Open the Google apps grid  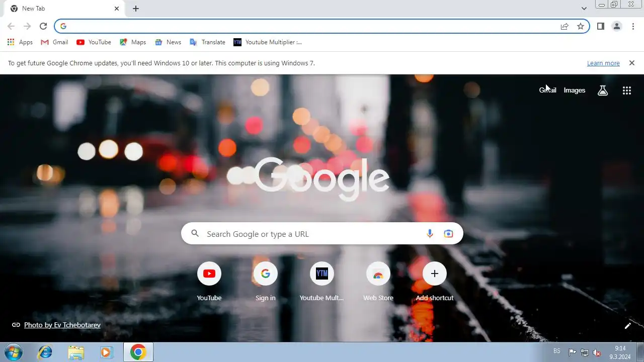click(x=627, y=90)
